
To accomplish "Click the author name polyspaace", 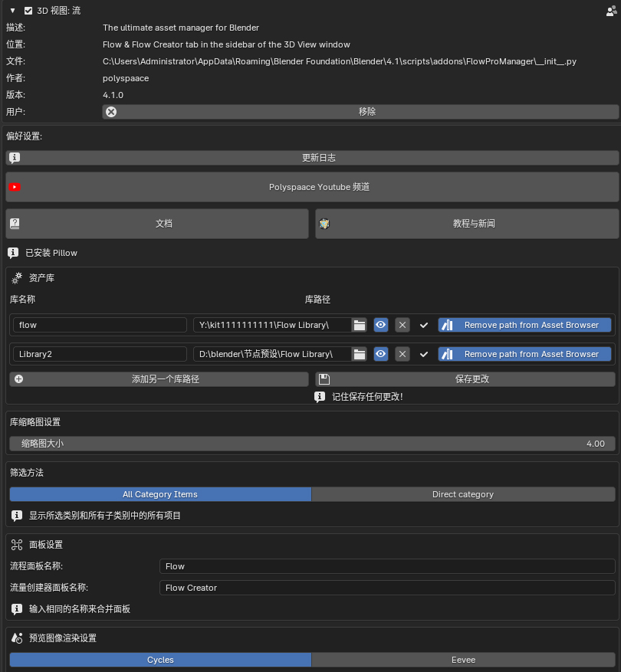I will (x=126, y=78).
